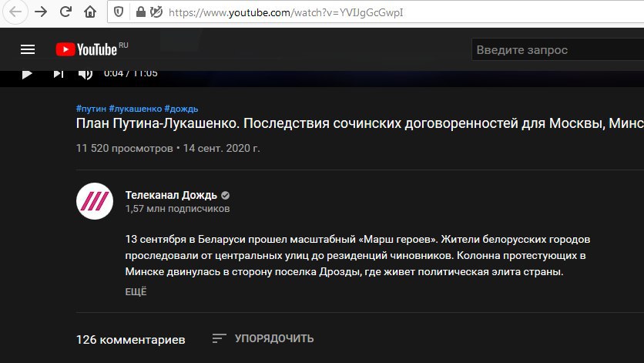
Task: Click the video time display 0:04 / 11:05
Action: point(131,74)
